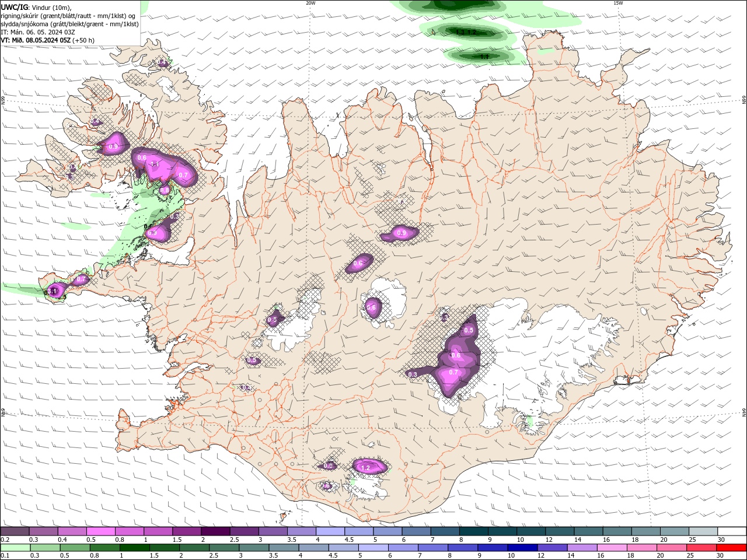This screenshot has width=747, height=560.
Task: Click the '15W' longitude label
Action: pyautogui.click(x=618, y=3)
